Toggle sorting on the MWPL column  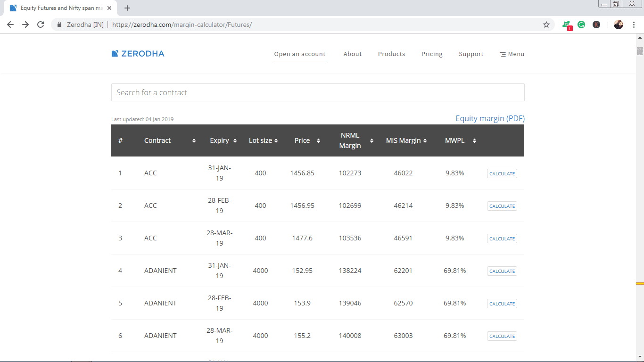pyautogui.click(x=474, y=140)
